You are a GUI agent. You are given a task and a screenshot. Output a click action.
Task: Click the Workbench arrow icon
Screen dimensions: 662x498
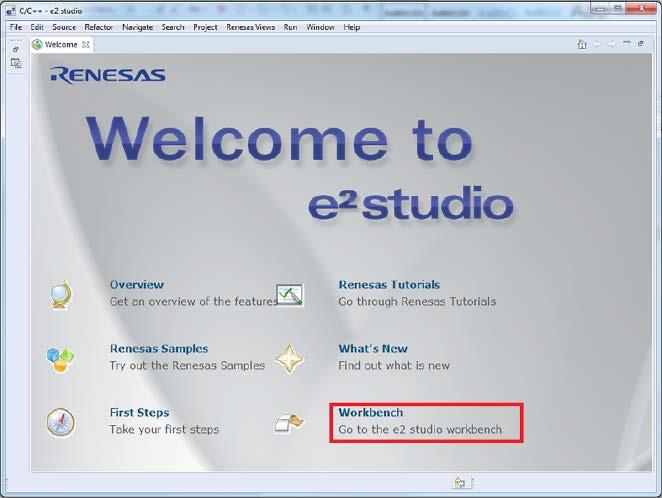[x=289, y=423]
